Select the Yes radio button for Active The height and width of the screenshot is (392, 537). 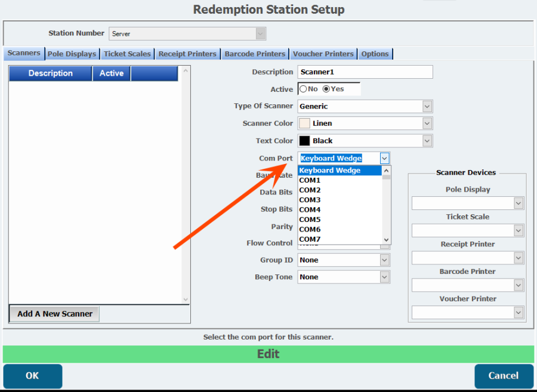coord(326,89)
